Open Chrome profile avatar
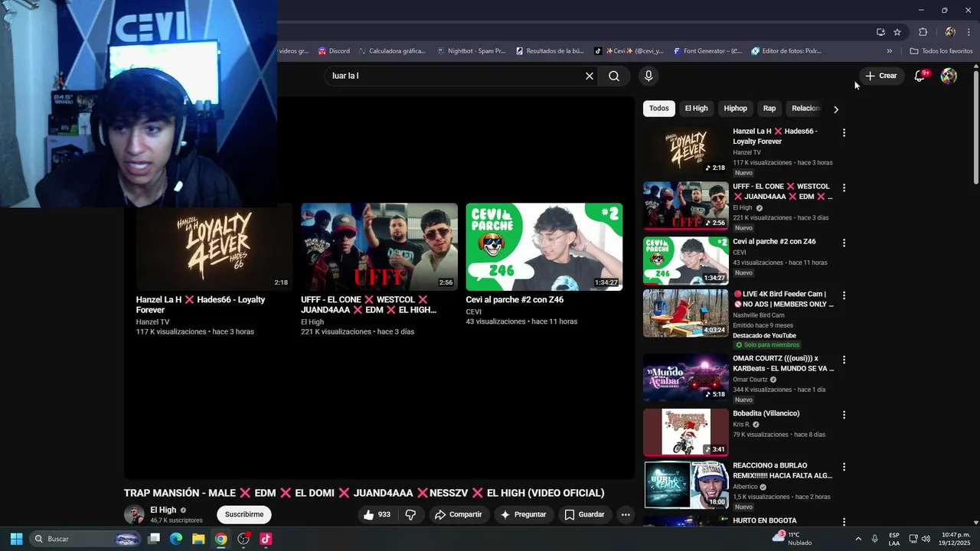The width and height of the screenshot is (980, 551). coord(950,32)
